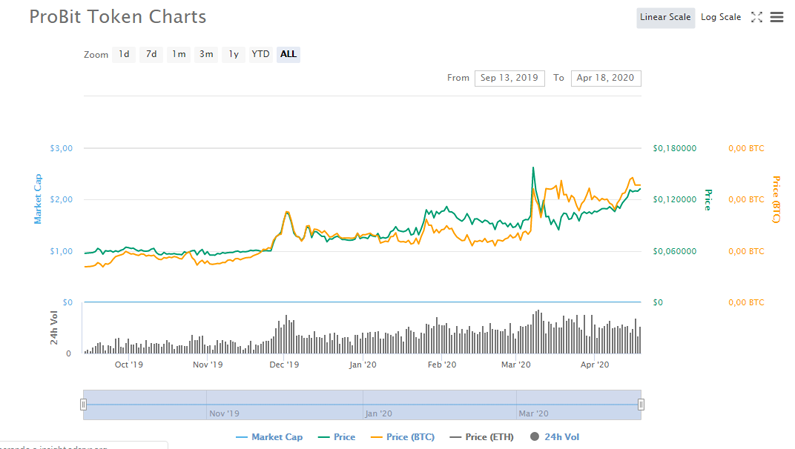795x449 pixels.
Task: Click the $3,00 Market Cap axis value
Action: pyautogui.click(x=61, y=148)
